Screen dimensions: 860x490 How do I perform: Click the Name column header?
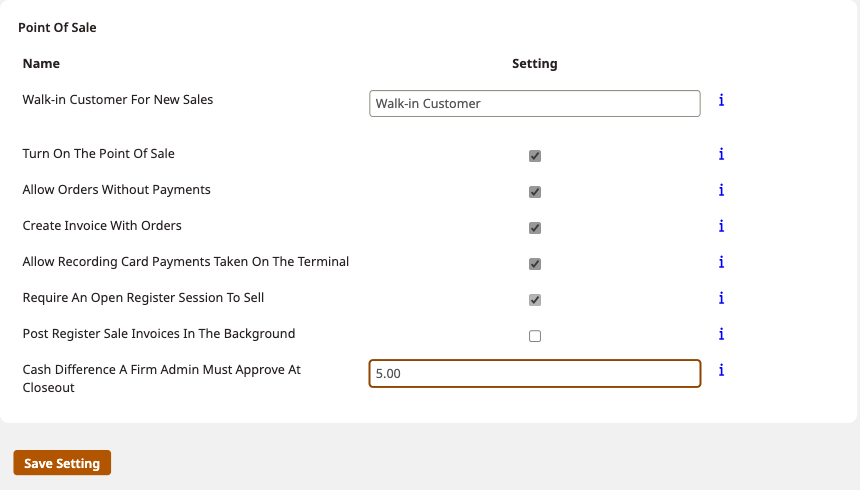point(41,64)
